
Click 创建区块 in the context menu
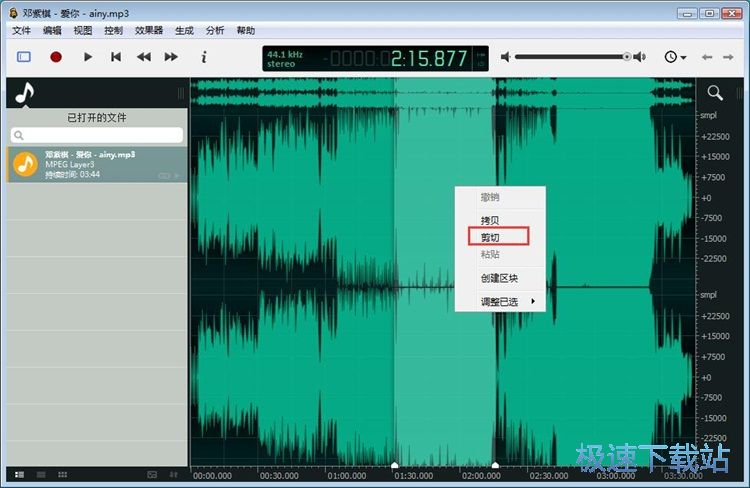point(499,278)
